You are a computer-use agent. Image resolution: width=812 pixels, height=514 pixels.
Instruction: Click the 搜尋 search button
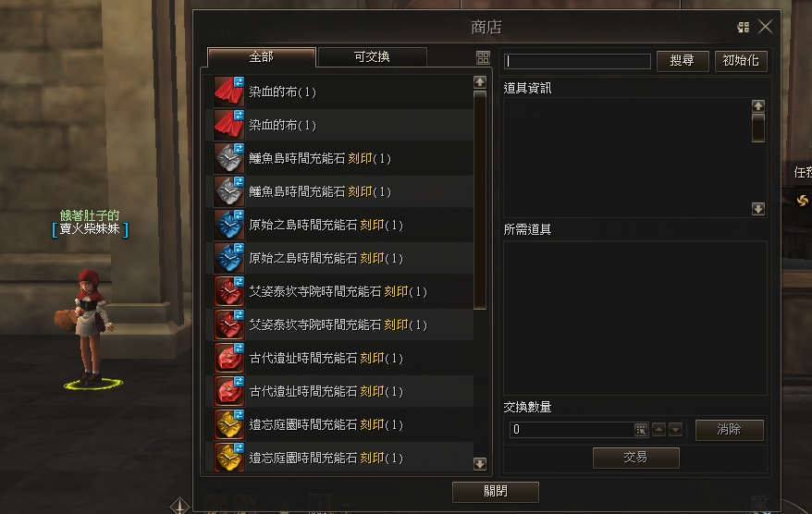[x=682, y=61]
